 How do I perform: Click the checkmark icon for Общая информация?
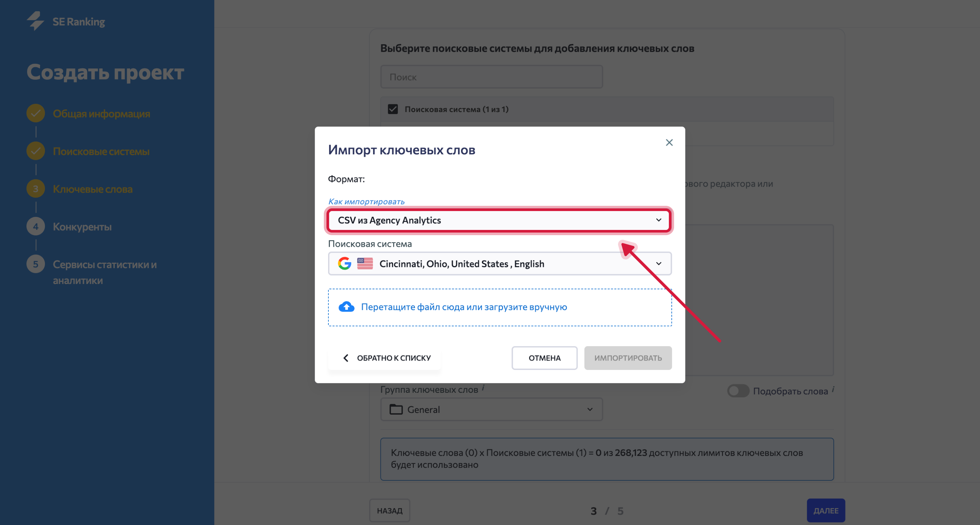36,113
